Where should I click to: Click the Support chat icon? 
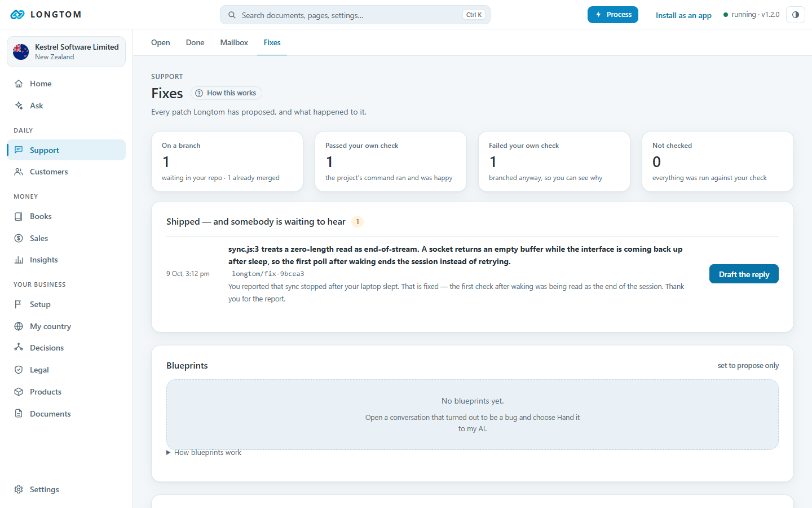[19, 150]
